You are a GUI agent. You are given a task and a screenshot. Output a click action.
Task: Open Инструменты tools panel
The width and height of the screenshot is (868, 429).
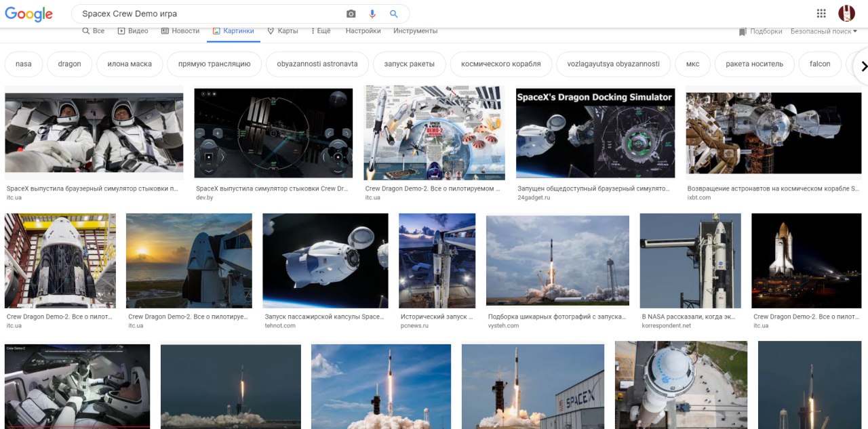click(415, 31)
